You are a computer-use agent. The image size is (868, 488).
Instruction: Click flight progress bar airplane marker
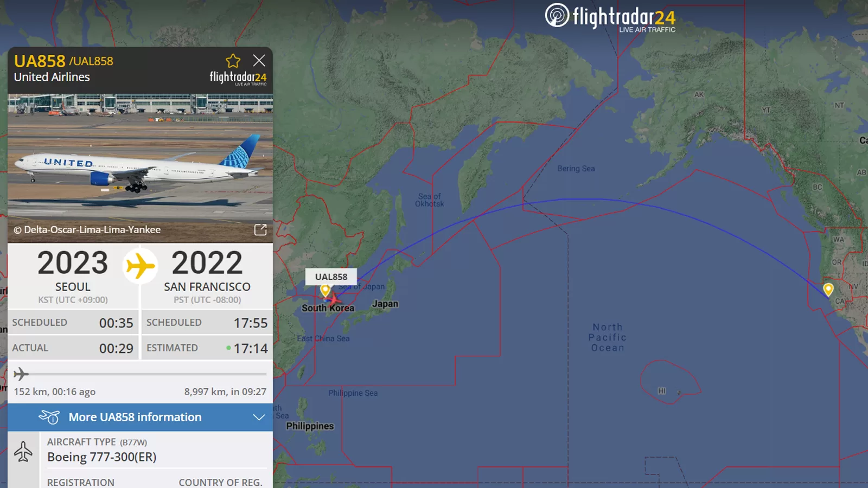point(21,374)
